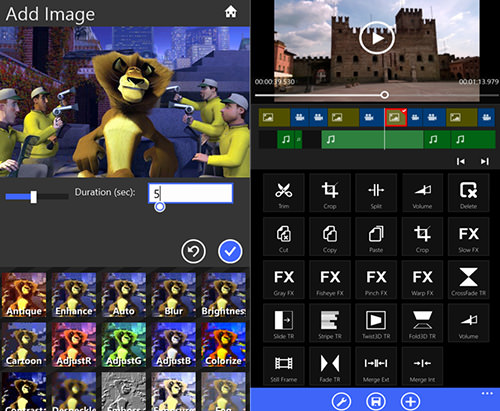Apply the Colorize filter thumbnail
This screenshot has height=411, width=500.
coord(223,345)
